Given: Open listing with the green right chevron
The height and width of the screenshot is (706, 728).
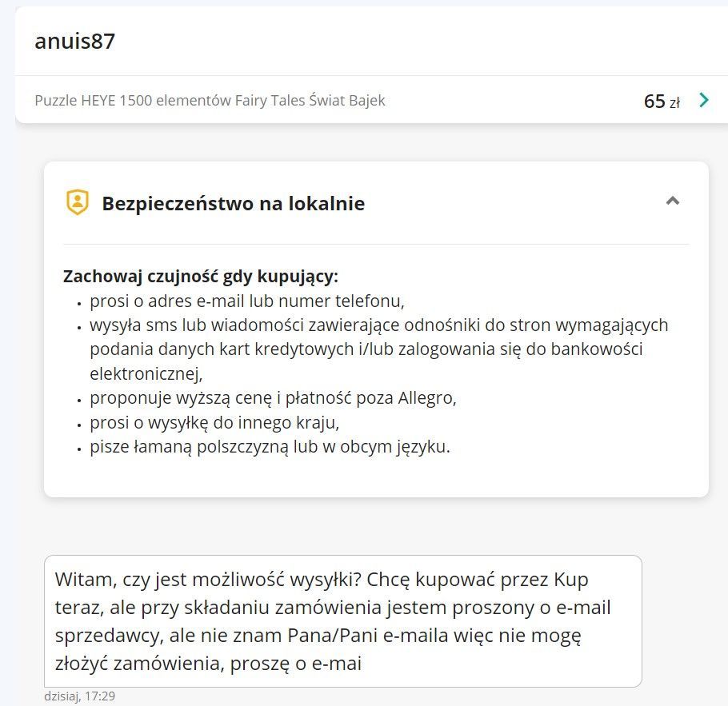Looking at the screenshot, I should click(x=704, y=100).
